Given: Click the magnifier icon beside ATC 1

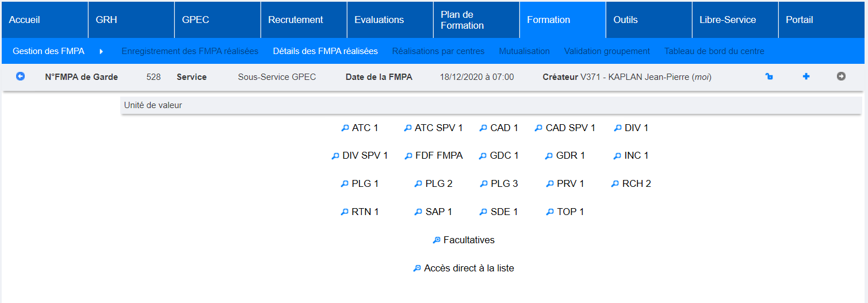Looking at the screenshot, I should [345, 128].
